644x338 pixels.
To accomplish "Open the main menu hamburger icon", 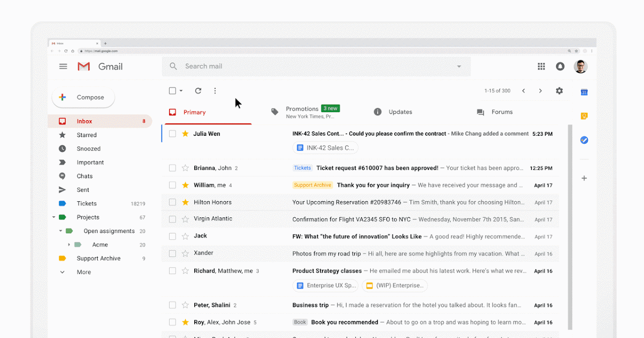I will pyautogui.click(x=63, y=67).
